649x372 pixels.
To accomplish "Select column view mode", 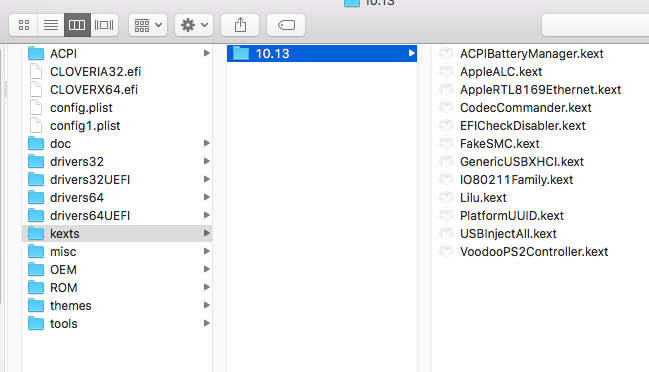I will coord(77,25).
